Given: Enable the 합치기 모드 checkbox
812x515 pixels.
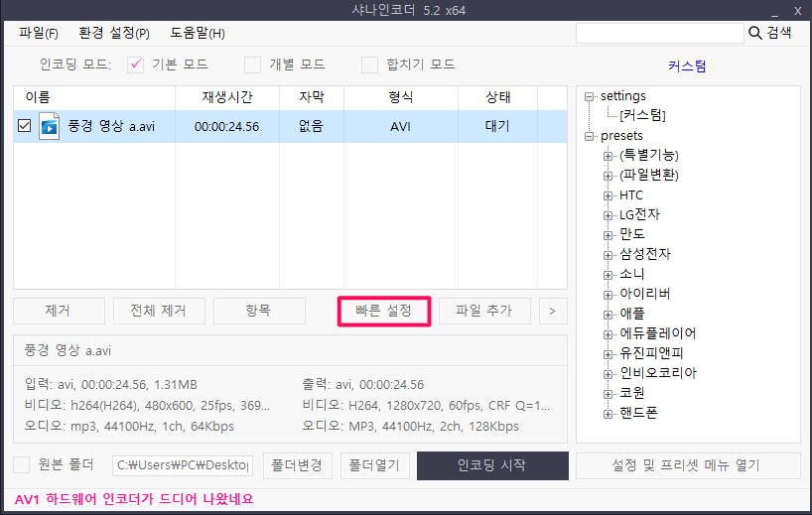Looking at the screenshot, I should (x=369, y=64).
